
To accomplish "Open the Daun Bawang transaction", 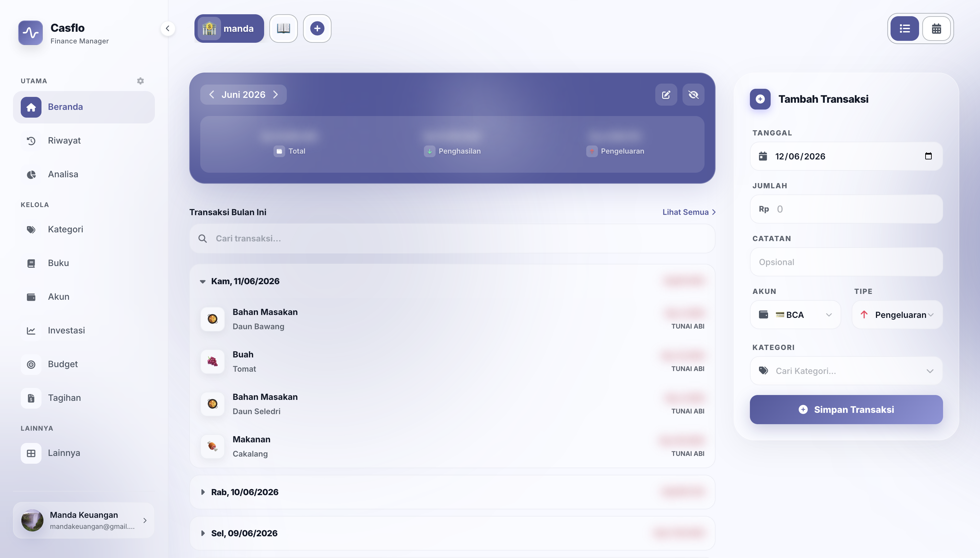I will click(x=452, y=319).
